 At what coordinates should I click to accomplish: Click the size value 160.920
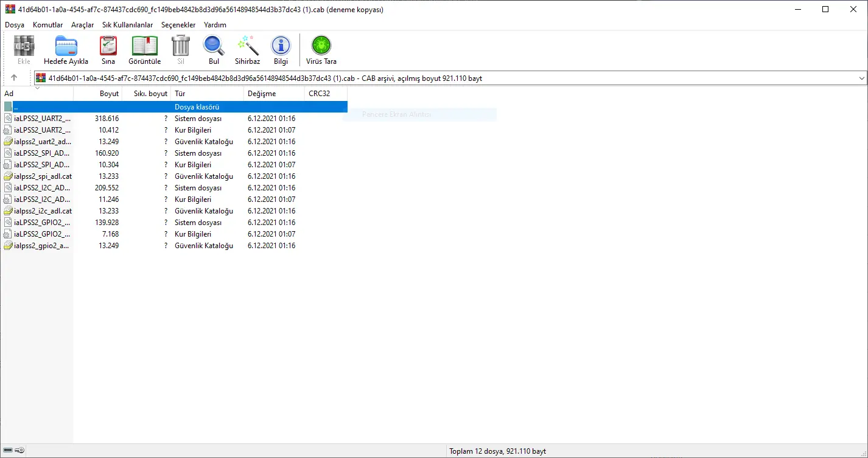pos(107,153)
